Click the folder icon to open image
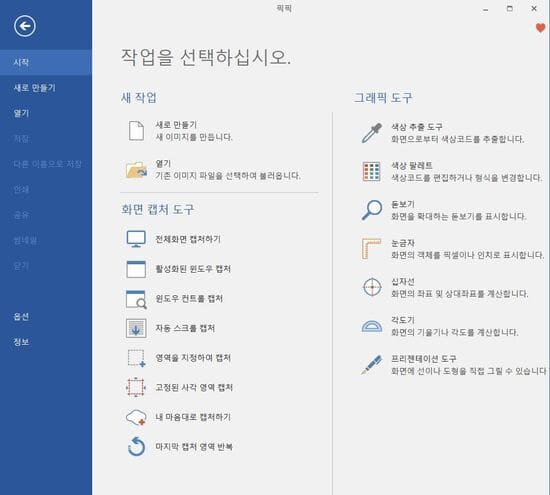This screenshot has width=550, height=495. 136,170
